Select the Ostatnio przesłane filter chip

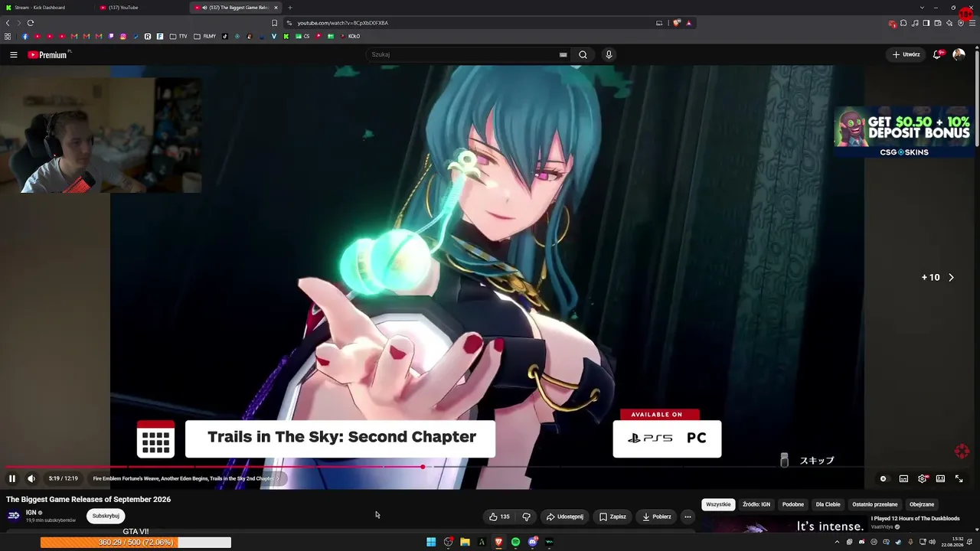pos(875,504)
